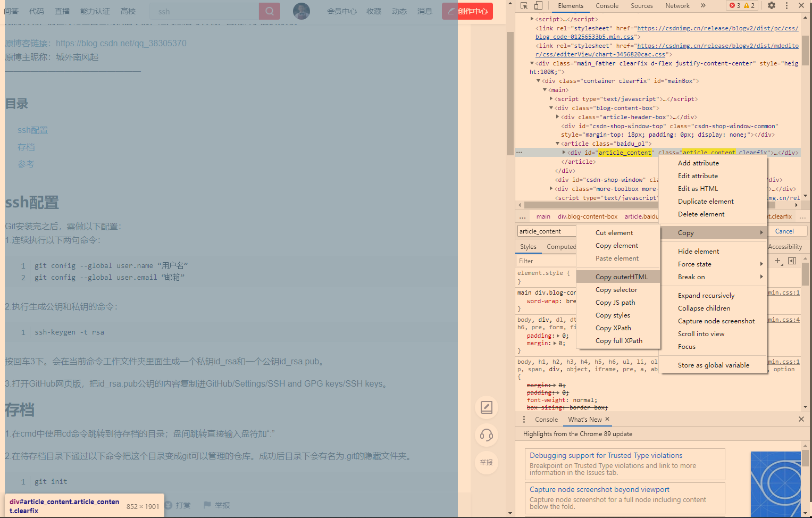Collapse the main element node
Screen dimensions: 812x518
click(x=545, y=90)
